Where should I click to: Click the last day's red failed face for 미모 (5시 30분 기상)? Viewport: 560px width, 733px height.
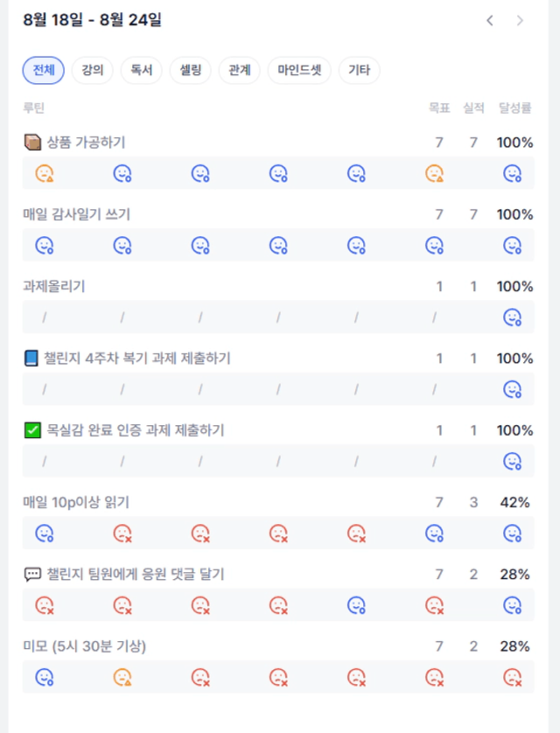513,677
